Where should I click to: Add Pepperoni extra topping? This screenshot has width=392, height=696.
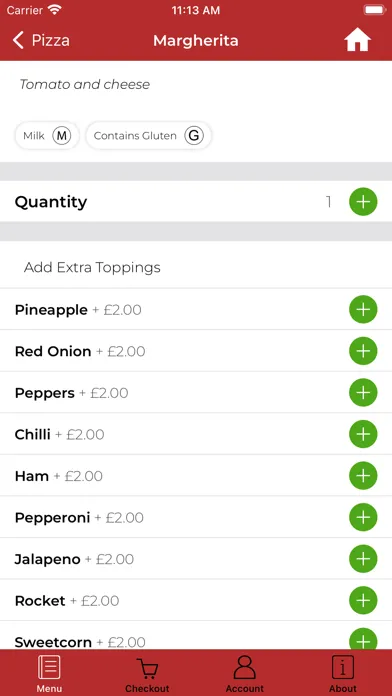point(363,517)
